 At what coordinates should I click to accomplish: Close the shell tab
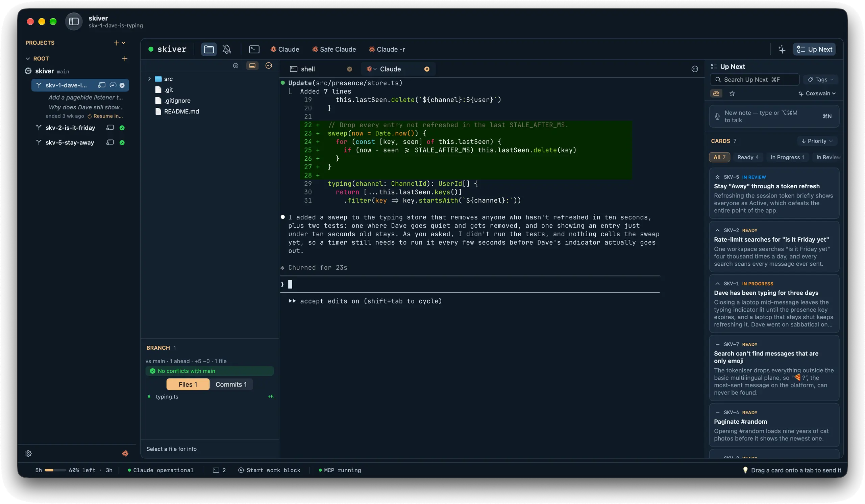click(349, 69)
